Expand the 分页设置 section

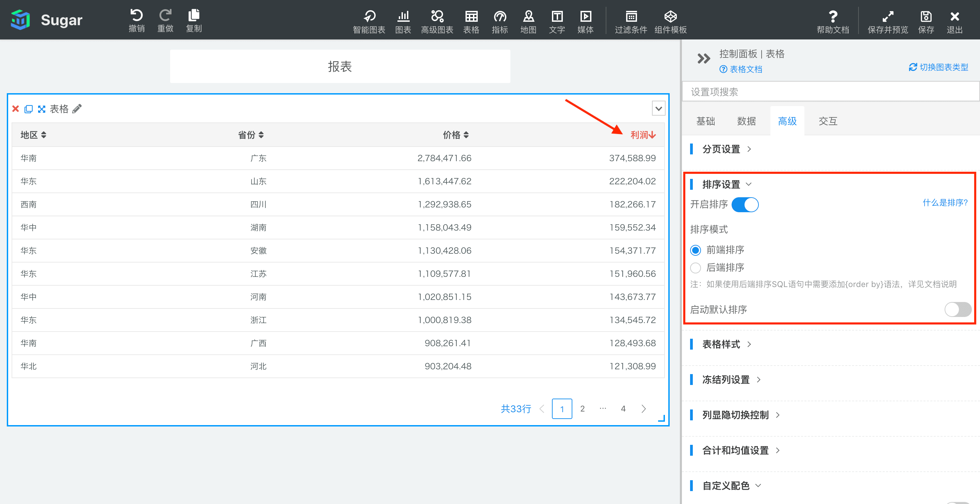click(x=721, y=149)
